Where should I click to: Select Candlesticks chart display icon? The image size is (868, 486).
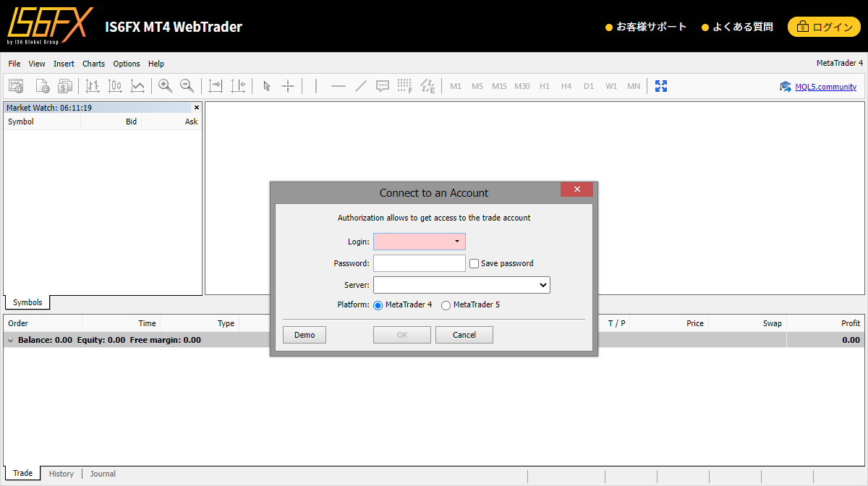tap(115, 86)
